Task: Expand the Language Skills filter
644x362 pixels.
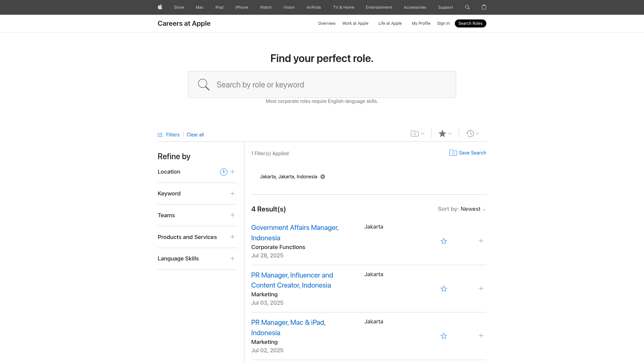Action: [x=232, y=258]
